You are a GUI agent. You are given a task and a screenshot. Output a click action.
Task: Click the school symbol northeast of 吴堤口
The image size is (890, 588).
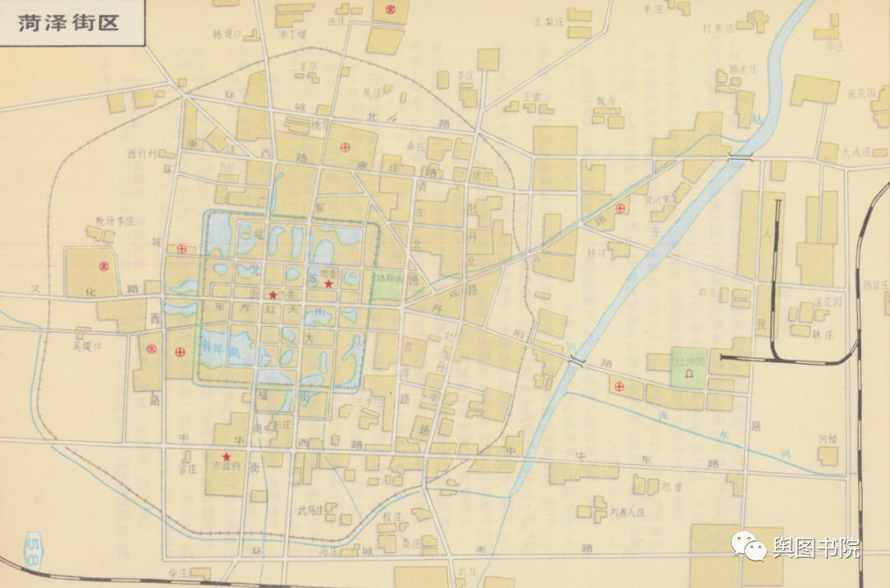click(152, 348)
